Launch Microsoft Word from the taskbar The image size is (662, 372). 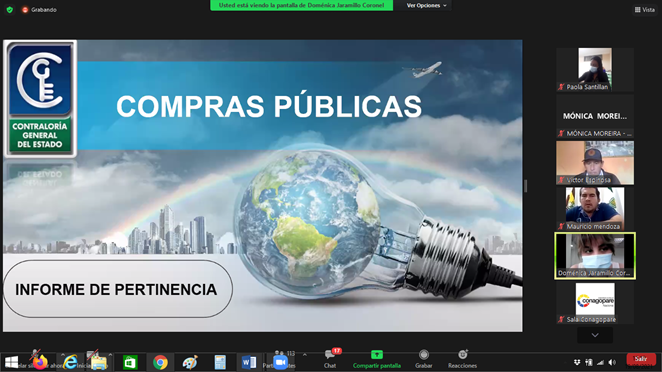(x=249, y=362)
